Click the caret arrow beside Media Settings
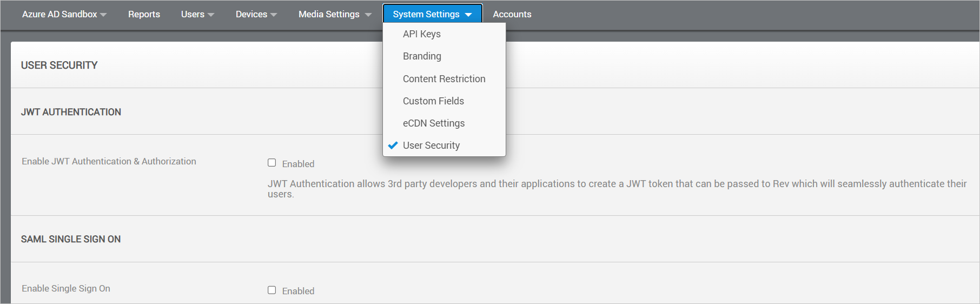 pos(368,15)
